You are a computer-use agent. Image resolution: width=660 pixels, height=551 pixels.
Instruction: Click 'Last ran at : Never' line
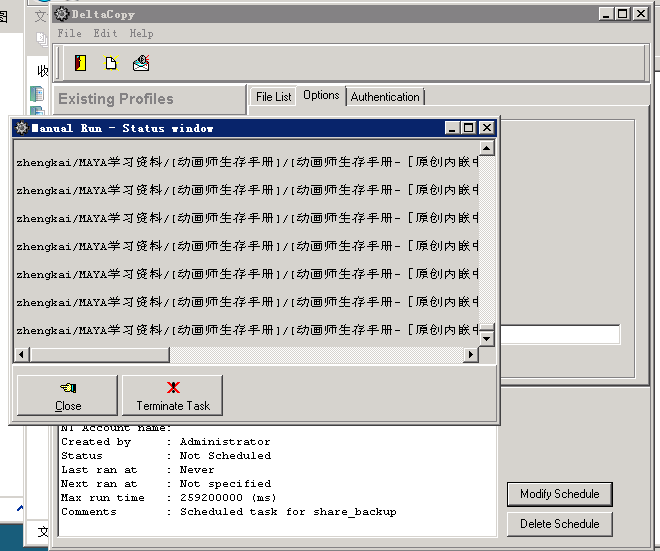tap(137, 470)
